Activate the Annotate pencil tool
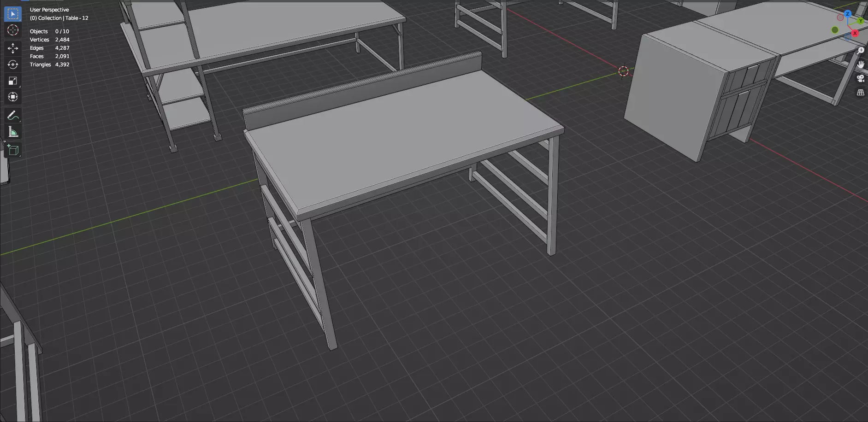Image resolution: width=868 pixels, height=422 pixels. pos(13,115)
